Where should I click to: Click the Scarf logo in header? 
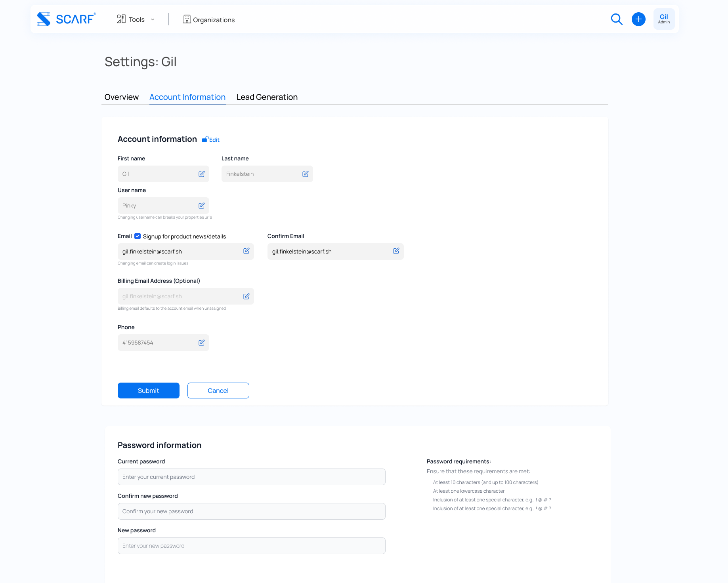[x=66, y=19]
